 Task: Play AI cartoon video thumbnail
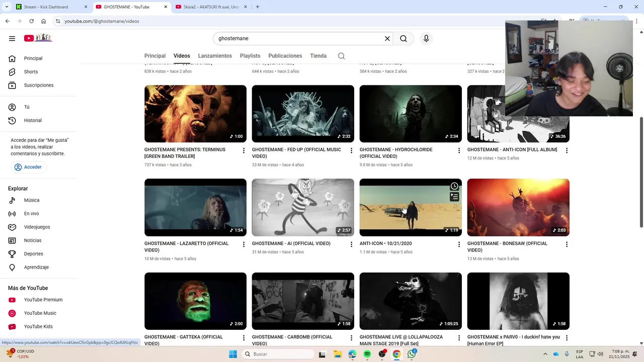303,208
